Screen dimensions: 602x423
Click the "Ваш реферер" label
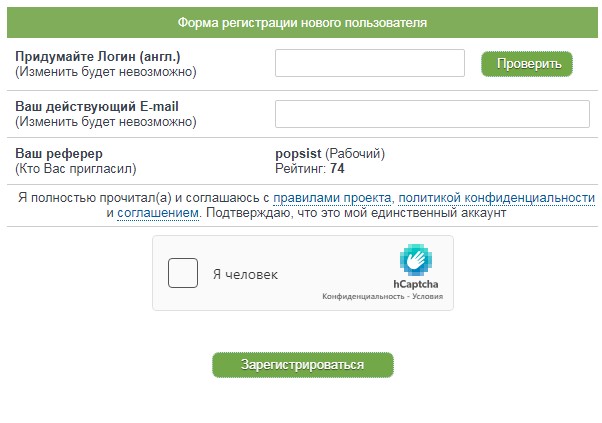point(60,154)
